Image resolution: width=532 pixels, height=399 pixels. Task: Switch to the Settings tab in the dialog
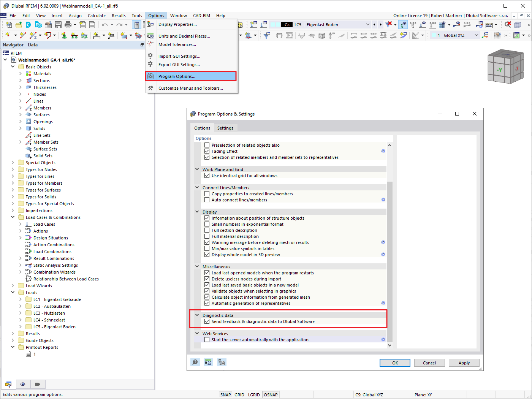coord(226,128)
